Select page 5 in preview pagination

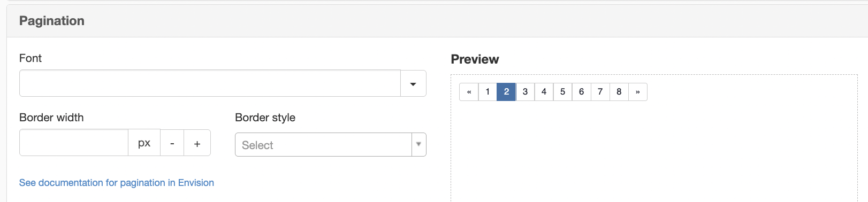562,92
